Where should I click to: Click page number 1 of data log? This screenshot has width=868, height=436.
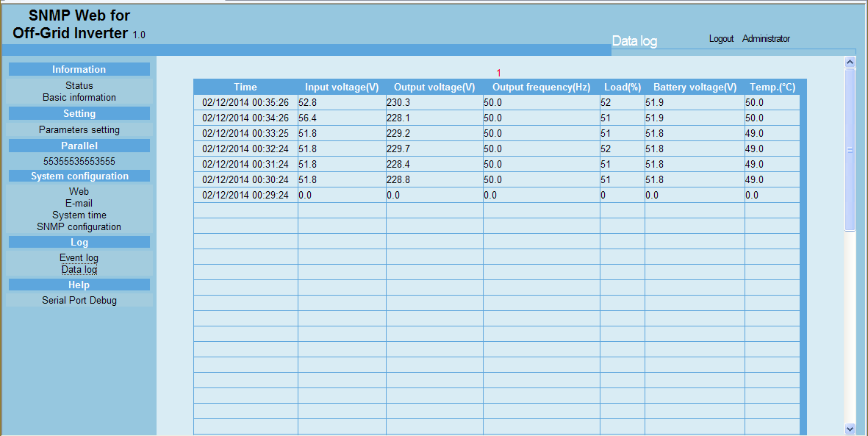coord(499,73)
